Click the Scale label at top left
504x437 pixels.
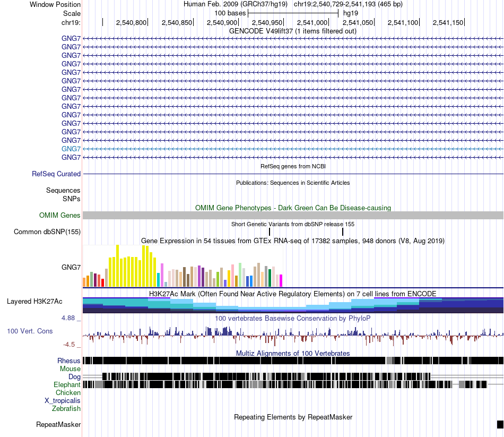72,13
